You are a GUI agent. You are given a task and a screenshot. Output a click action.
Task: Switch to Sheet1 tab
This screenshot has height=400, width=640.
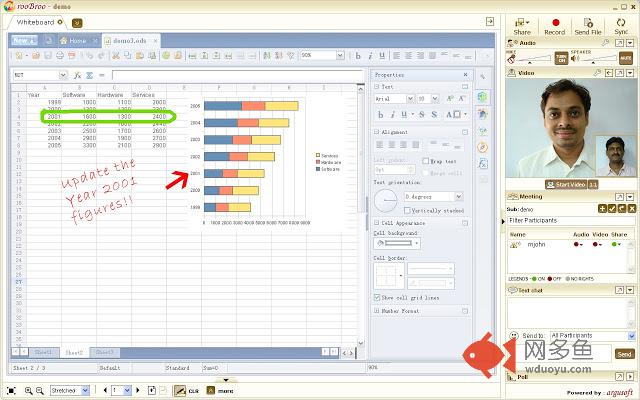point(43,352)
